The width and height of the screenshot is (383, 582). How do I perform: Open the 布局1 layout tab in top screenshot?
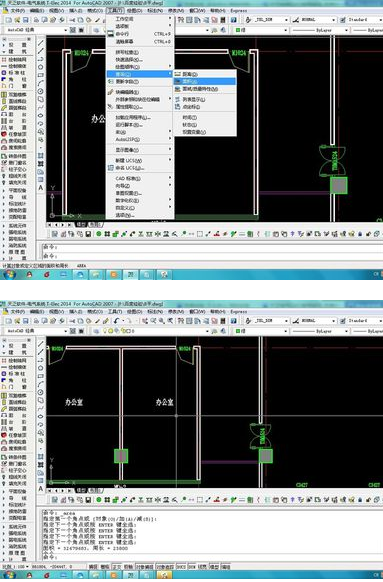click(96, 225)
